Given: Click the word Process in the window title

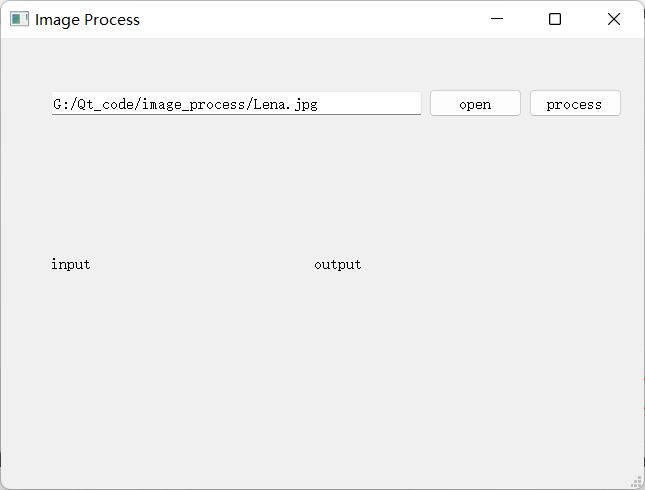Looking at the screenshot, I should click(x=112, y=20).
